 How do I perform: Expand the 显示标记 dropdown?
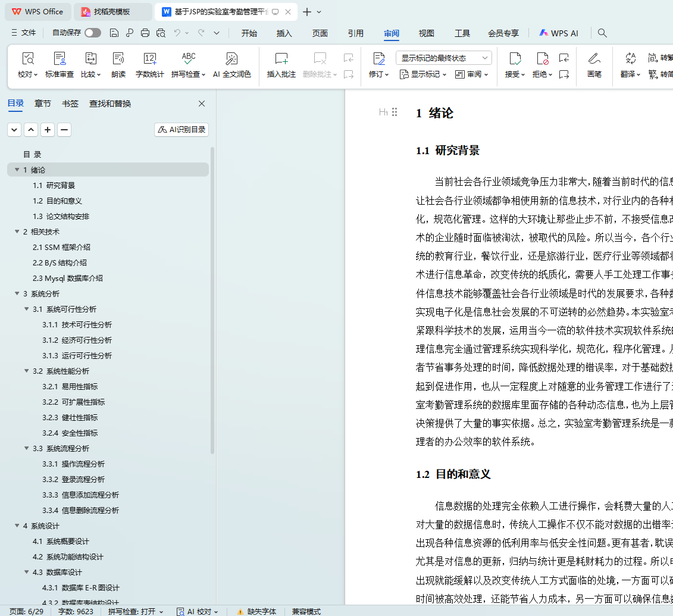[x=422, y=74]
